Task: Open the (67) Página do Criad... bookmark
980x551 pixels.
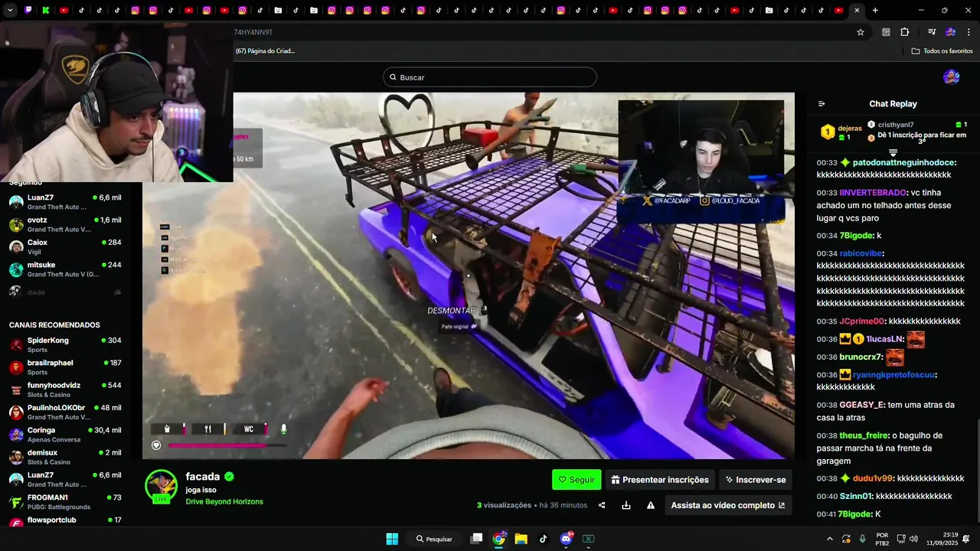Action: pos(265,51)
